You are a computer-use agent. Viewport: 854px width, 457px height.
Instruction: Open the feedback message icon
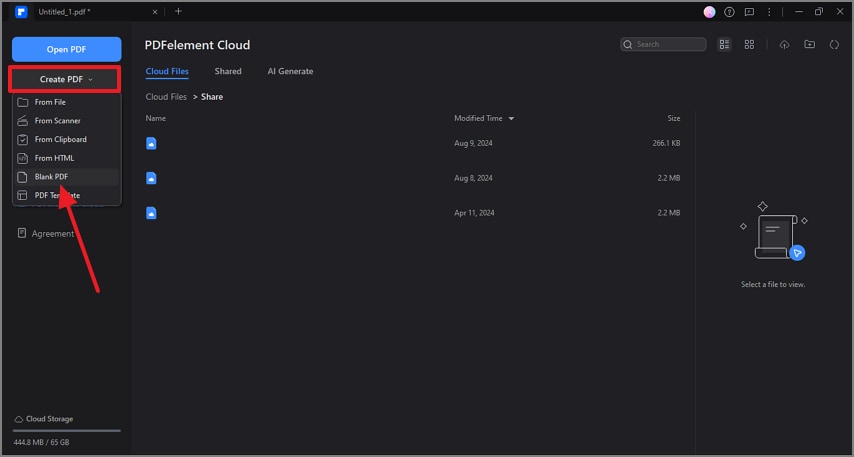point(749,11)
